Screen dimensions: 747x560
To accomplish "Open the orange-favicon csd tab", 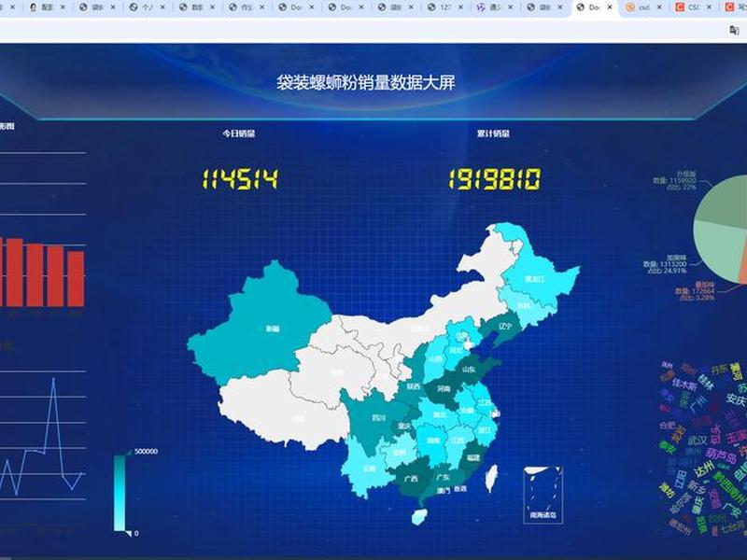I will coord(642,7).
